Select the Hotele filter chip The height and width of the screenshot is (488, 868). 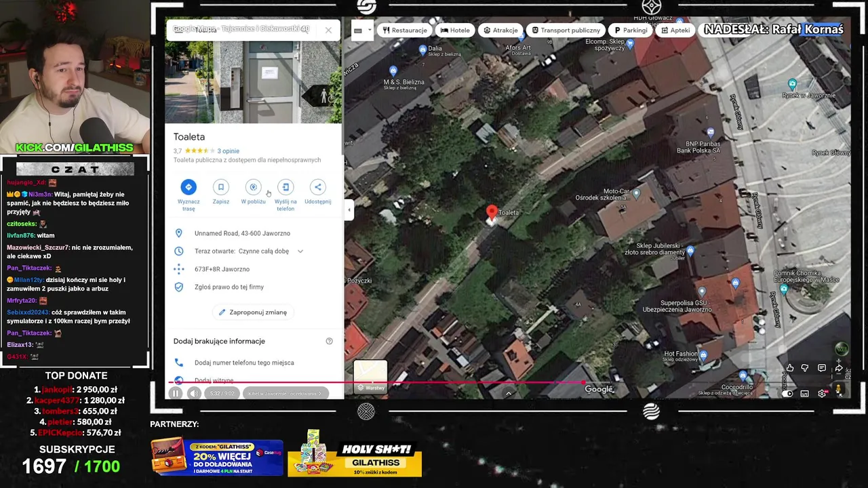click(x=455, y=30)
